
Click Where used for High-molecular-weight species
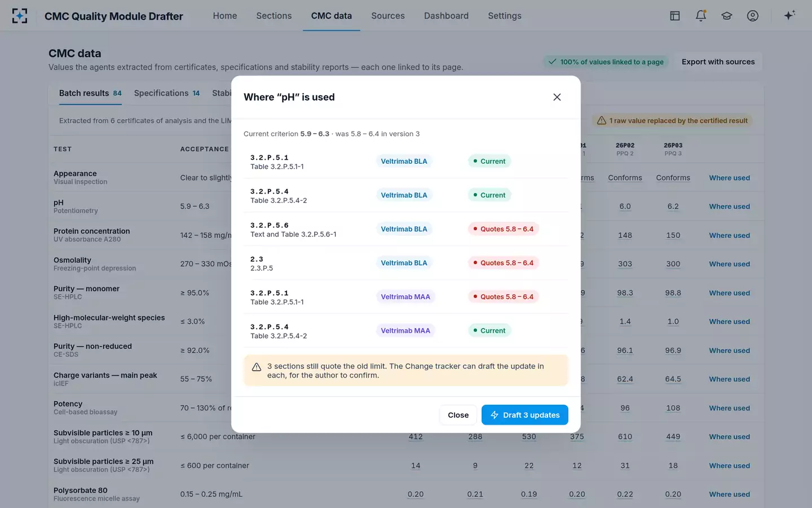(730, 322)
